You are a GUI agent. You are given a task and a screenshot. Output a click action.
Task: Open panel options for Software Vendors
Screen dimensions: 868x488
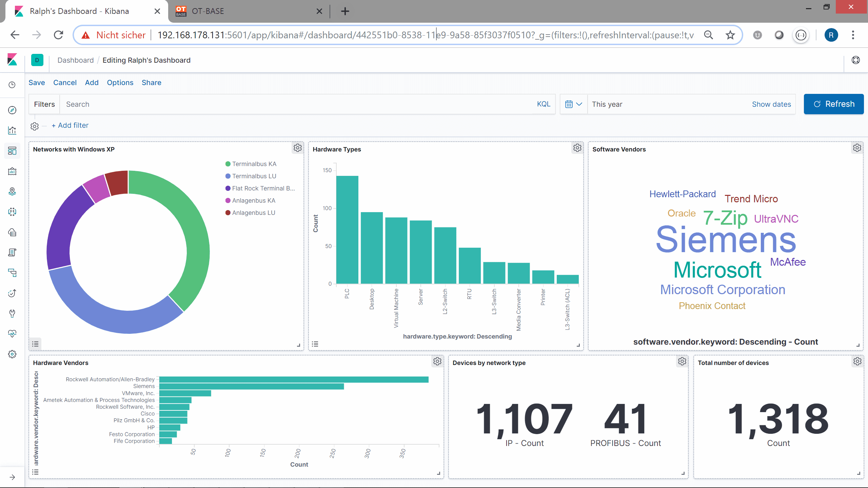coord(857,148)
